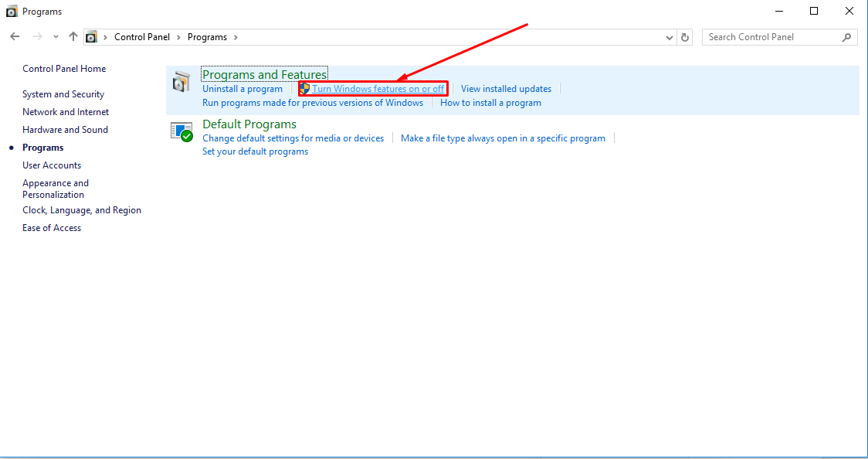Click Set your default programs
This screenshot has width=868, height=459.
pyautogui.click(x=255, y=151)
